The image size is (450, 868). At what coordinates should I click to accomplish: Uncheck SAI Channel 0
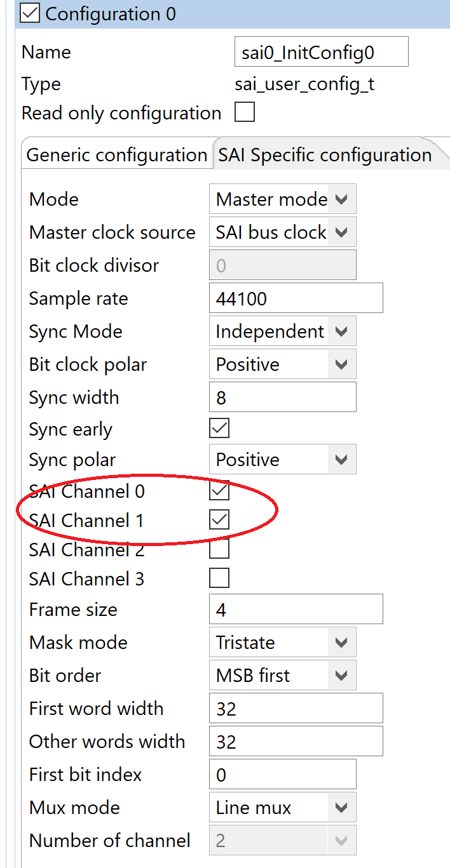[x=219, y=491]
